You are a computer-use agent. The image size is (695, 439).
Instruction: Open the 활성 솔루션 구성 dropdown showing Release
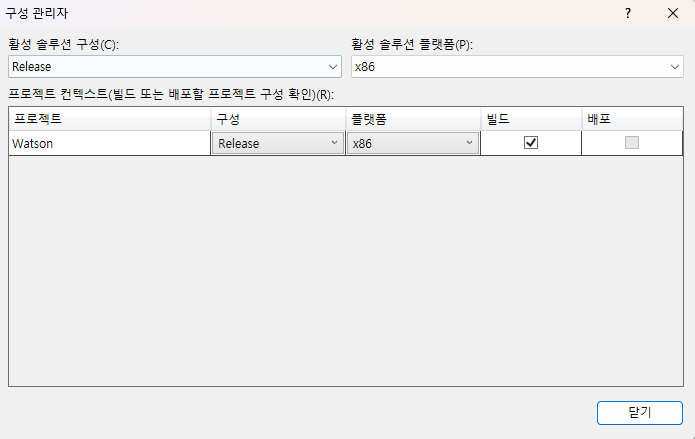[175, 67]
